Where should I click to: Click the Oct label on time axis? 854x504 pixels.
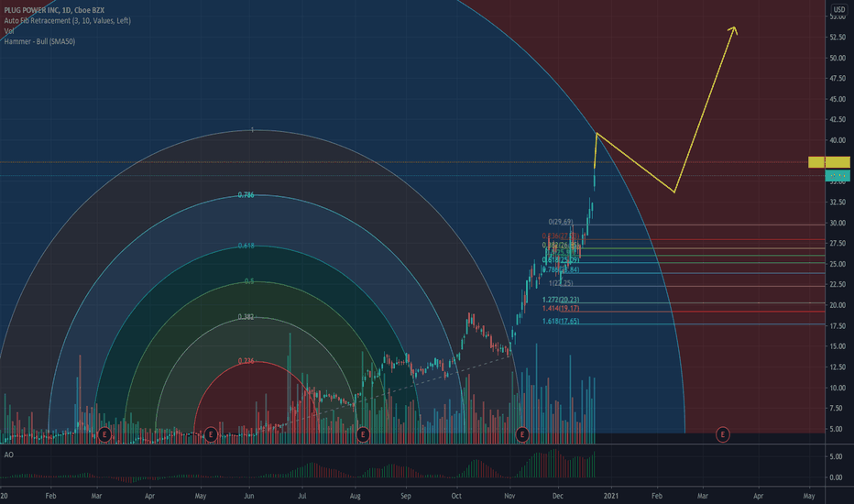click(456, 496)
